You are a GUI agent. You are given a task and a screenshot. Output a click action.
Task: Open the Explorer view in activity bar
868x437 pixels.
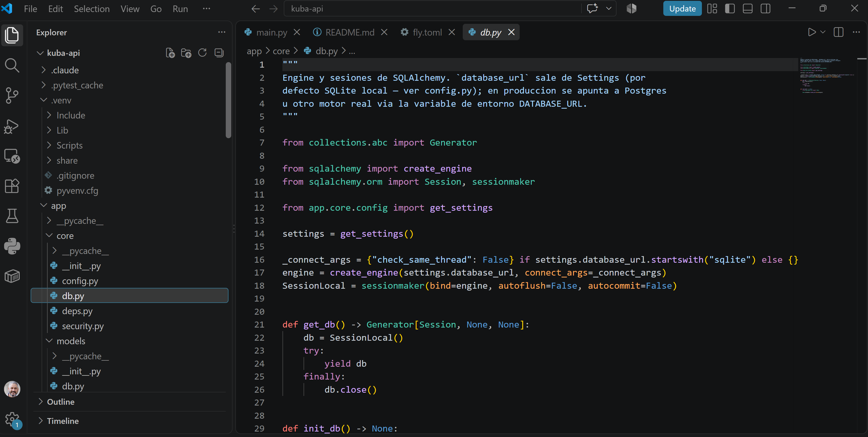[x=12, y=35]
